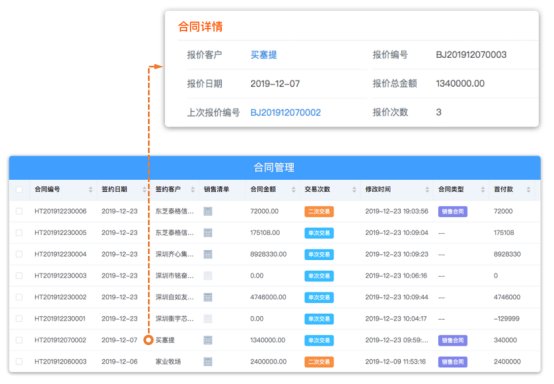Select contract number HT201912060003
The width and height of the screenshot is (554, 384).
(60, 362)
